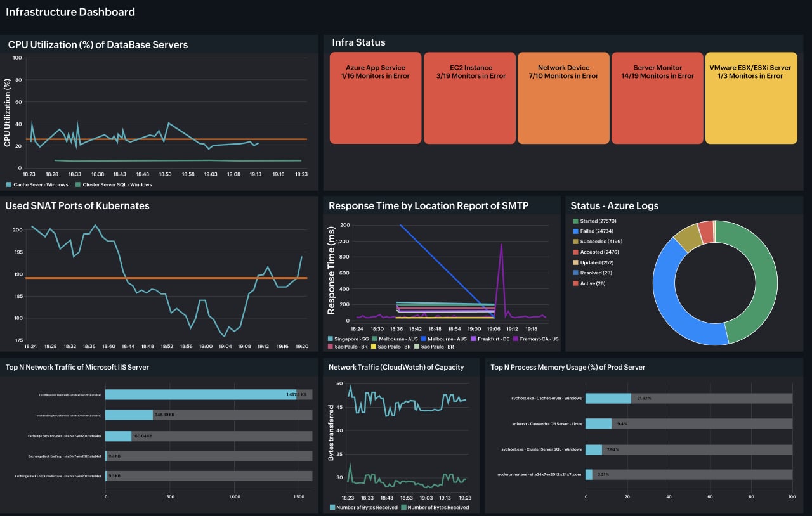
Task: Click the 160.04 KB network traffic bar
Action: pyautogui.click(x=118, y=436)
